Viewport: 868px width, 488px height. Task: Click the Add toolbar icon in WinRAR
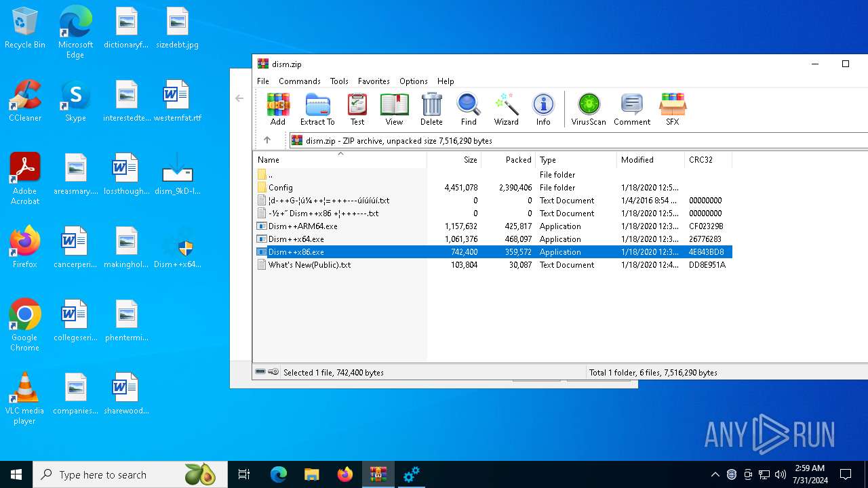[x=278, y=109]
